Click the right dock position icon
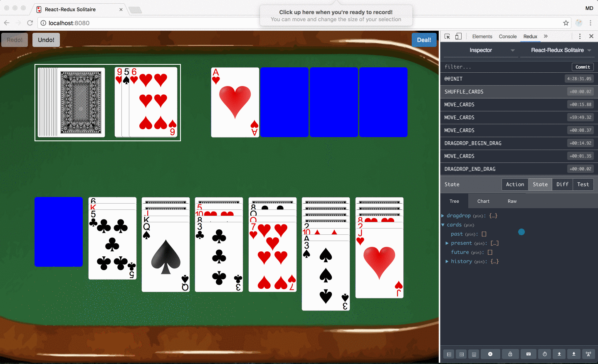The image size is (598, 364). 461,354
